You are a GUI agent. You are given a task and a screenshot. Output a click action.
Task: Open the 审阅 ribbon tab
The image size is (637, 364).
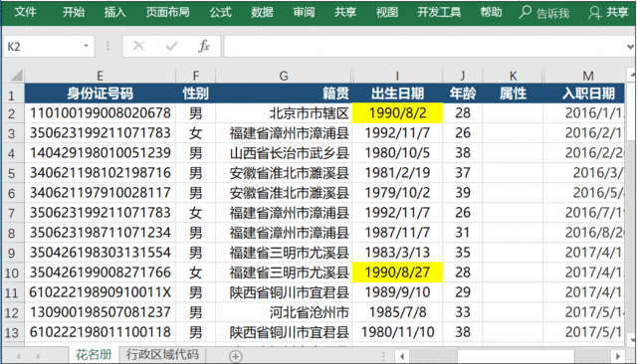[304, 12]
